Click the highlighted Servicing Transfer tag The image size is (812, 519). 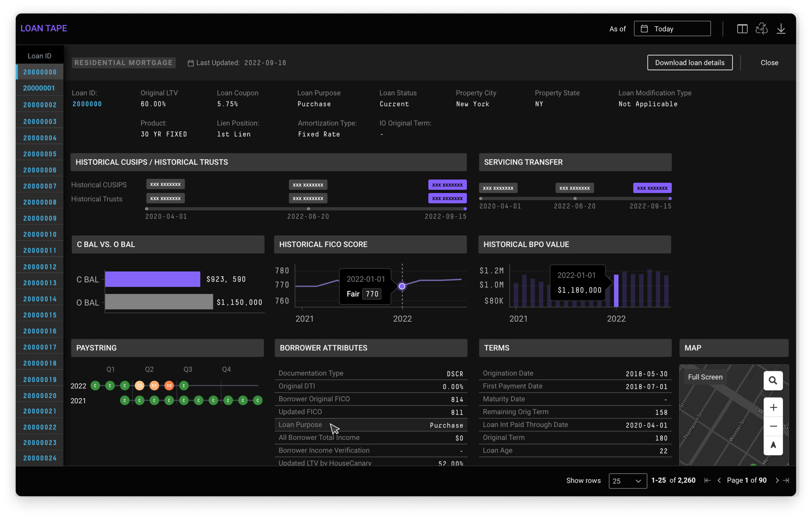pos(652,188)
